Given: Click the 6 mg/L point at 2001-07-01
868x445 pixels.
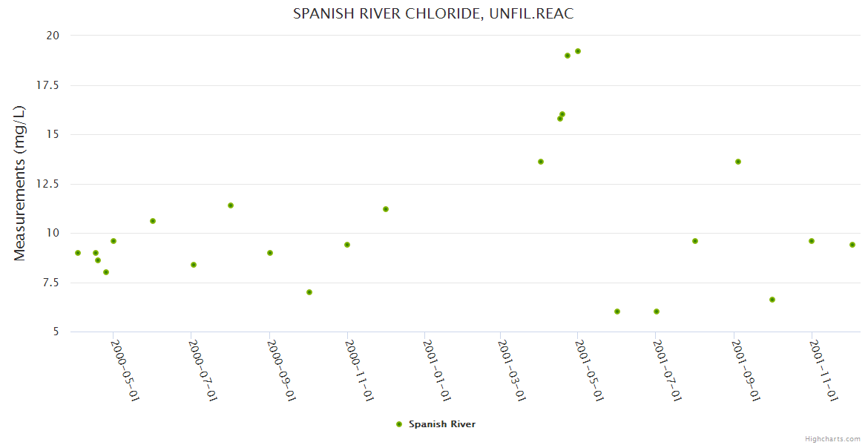Looking at the screenshot, I should (x=657, y=311).
